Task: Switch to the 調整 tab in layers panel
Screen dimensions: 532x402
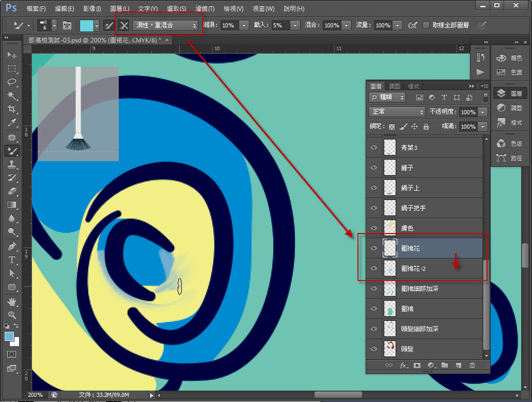Action: click(395, 86)
